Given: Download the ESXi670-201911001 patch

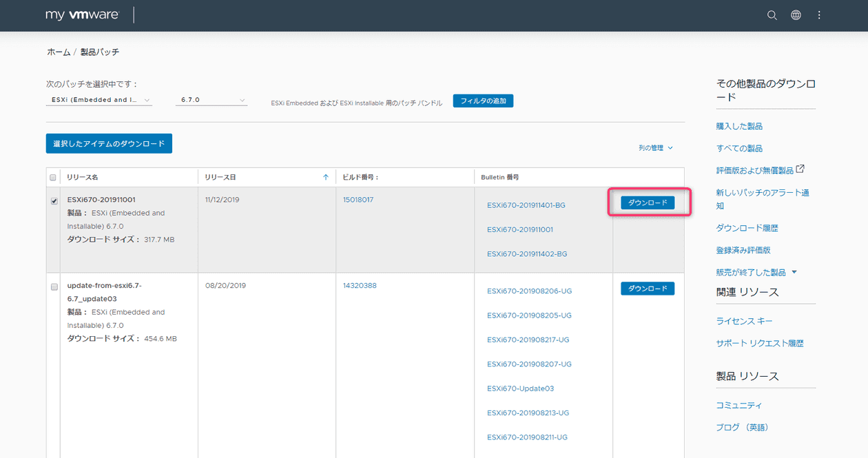Looking at the screenshot, I should 648,203.
